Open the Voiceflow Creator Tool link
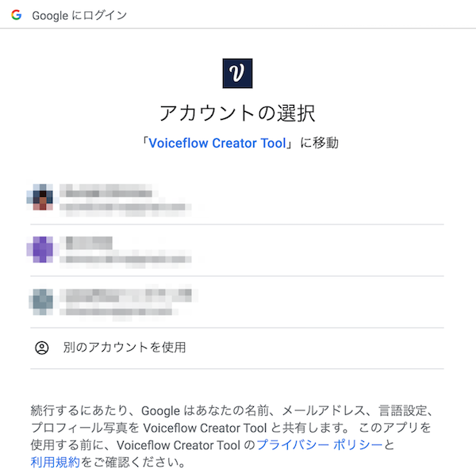 [217, 143]
